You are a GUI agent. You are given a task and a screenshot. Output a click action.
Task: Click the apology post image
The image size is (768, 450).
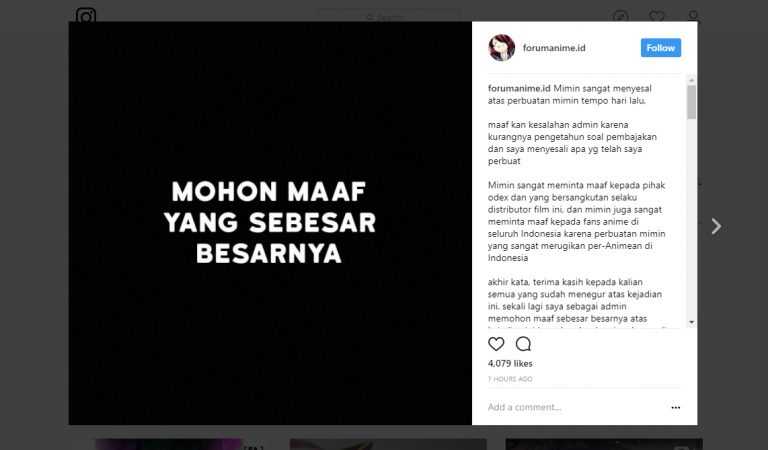270,223
